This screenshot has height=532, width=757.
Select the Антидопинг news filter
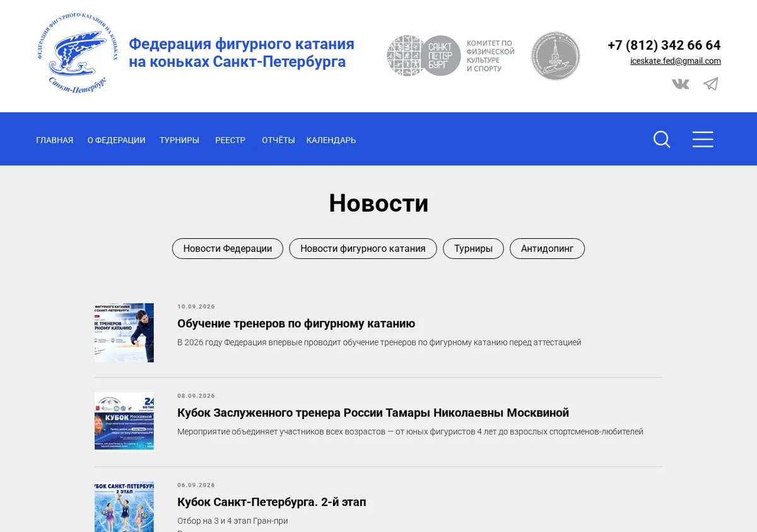(547, 248)
